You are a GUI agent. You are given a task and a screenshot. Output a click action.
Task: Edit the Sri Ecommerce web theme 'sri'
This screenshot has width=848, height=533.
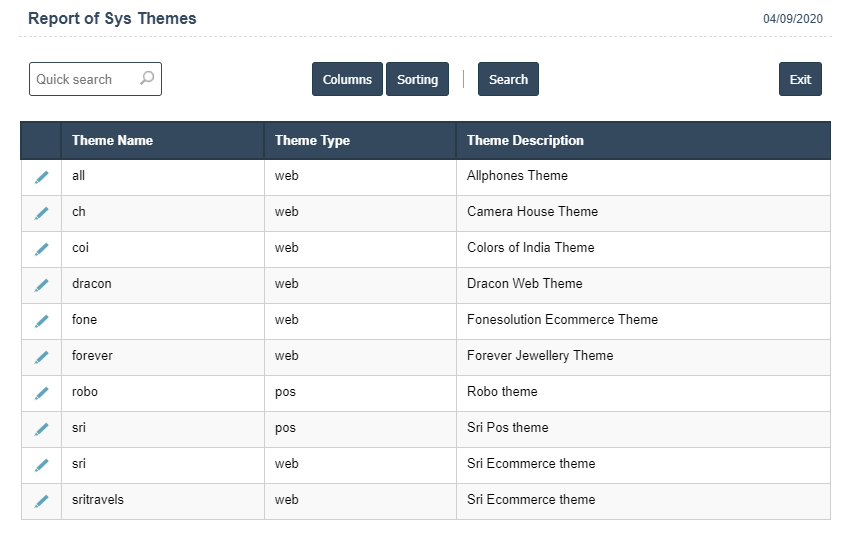click(x=41, y=465)
